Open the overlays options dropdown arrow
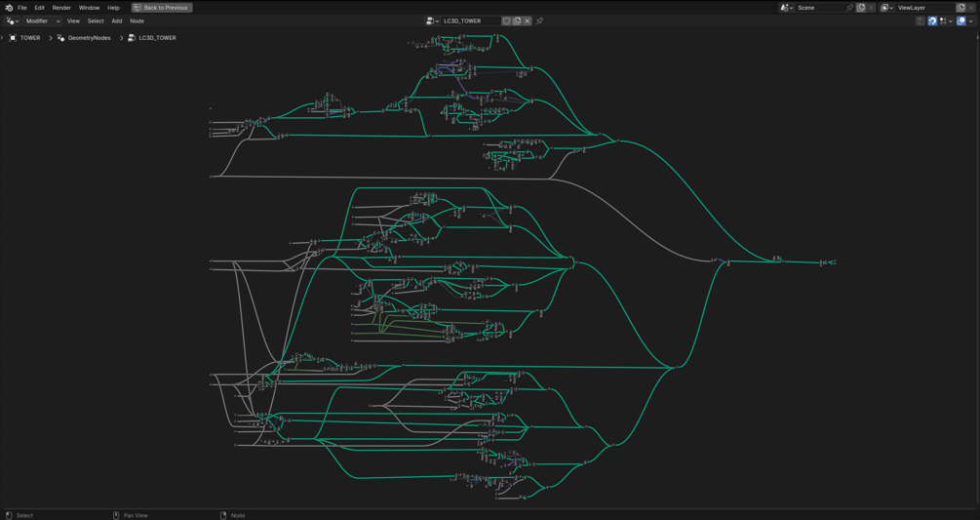 pos(970,20)
